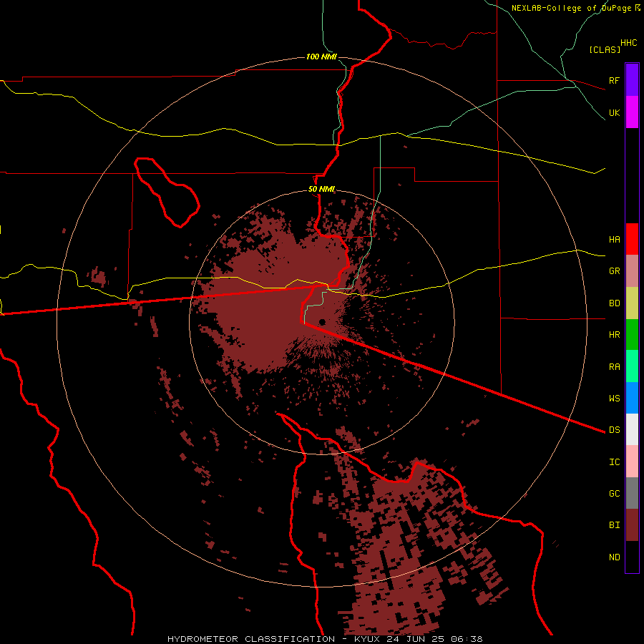Select the white DS legend swatch
Screen dimensions: 644x644
(x=632, y=429)
